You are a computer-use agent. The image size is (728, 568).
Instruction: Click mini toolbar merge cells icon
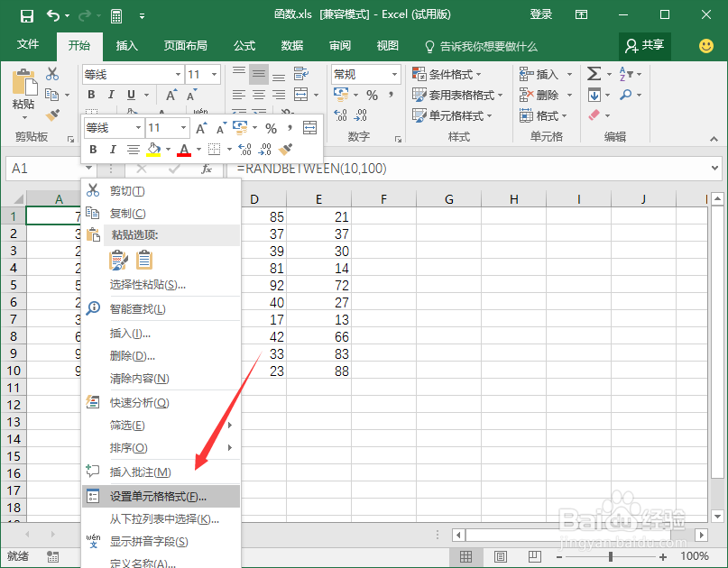point(309,128)
